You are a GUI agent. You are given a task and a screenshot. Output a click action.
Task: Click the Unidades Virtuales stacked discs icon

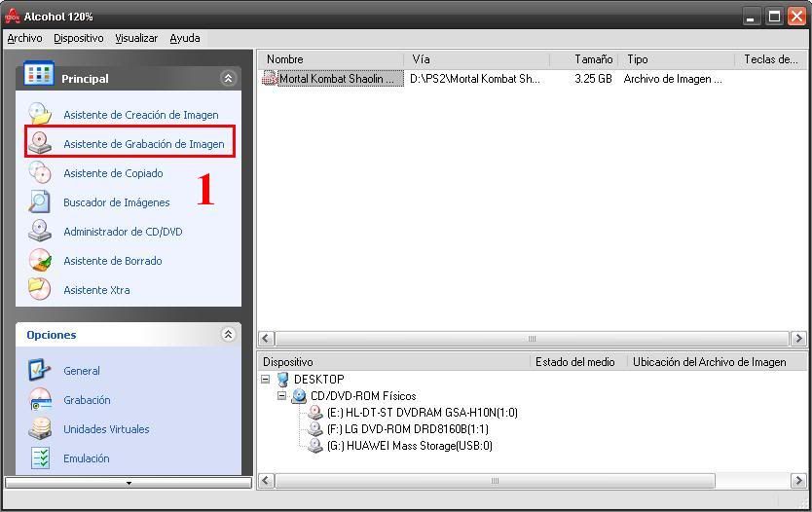tap(40, 428)
